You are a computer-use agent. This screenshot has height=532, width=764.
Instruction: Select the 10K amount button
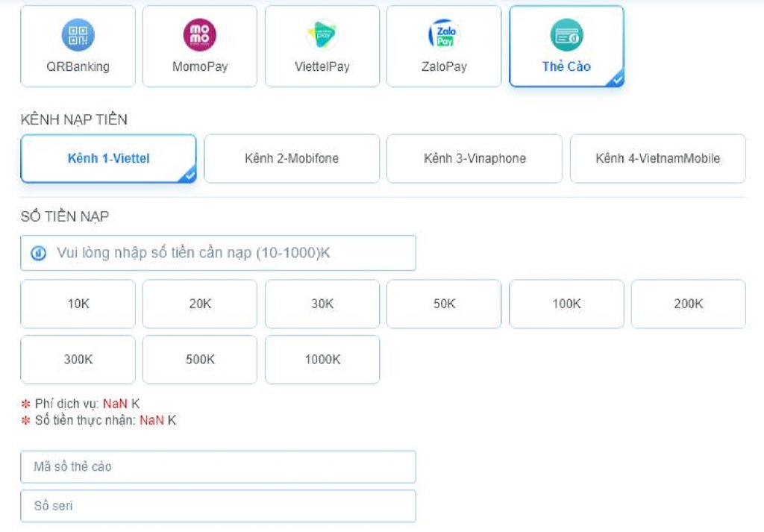tap(78, 304)
